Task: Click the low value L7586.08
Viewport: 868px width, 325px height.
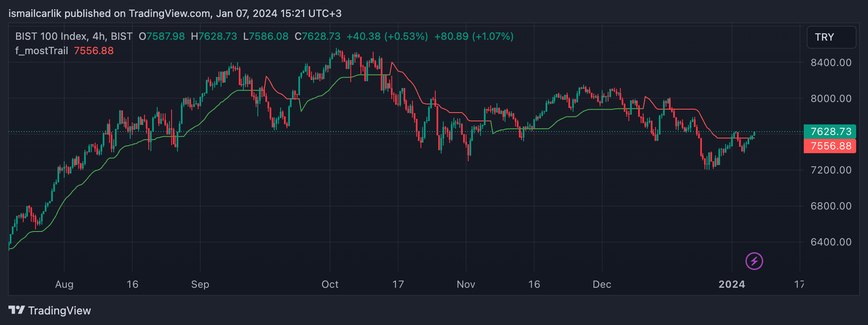Action: [266, 36]
